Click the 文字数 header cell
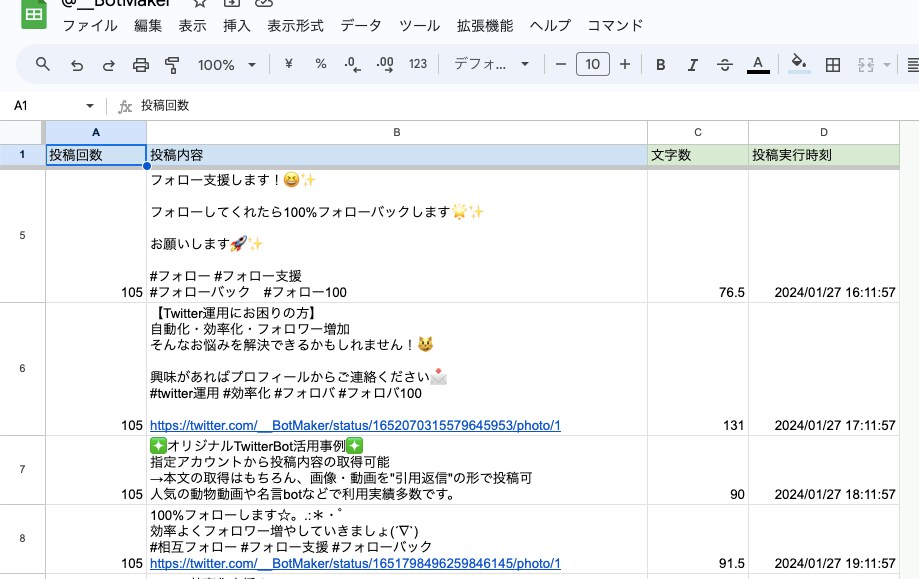 (697, 155)
